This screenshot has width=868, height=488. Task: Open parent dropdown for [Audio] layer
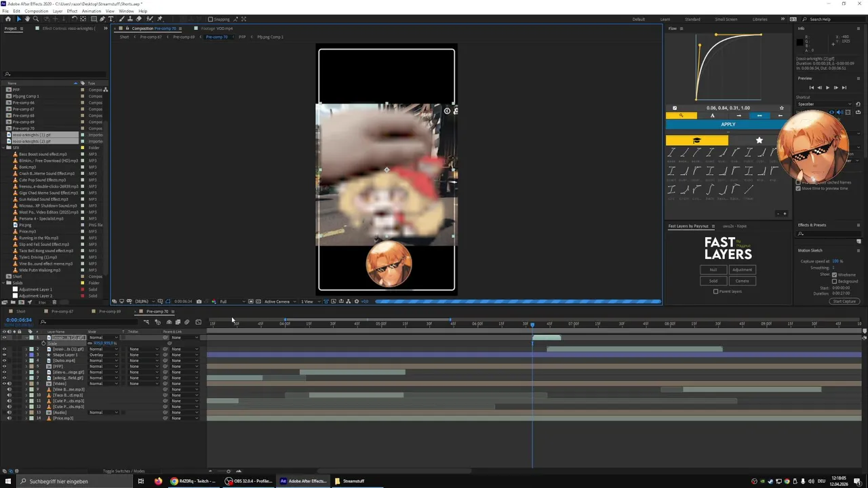point(184,412)
